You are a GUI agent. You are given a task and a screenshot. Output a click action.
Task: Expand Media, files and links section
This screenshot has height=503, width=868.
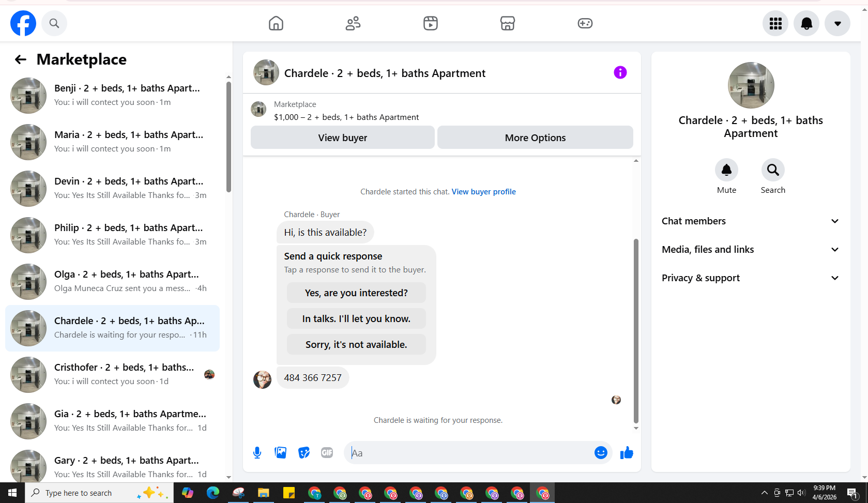[x=751, y=250]
